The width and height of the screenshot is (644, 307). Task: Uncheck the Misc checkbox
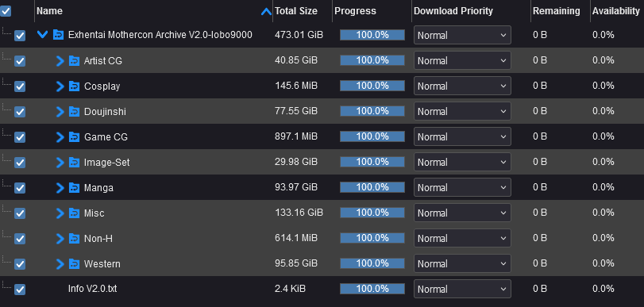click(20, 213)
